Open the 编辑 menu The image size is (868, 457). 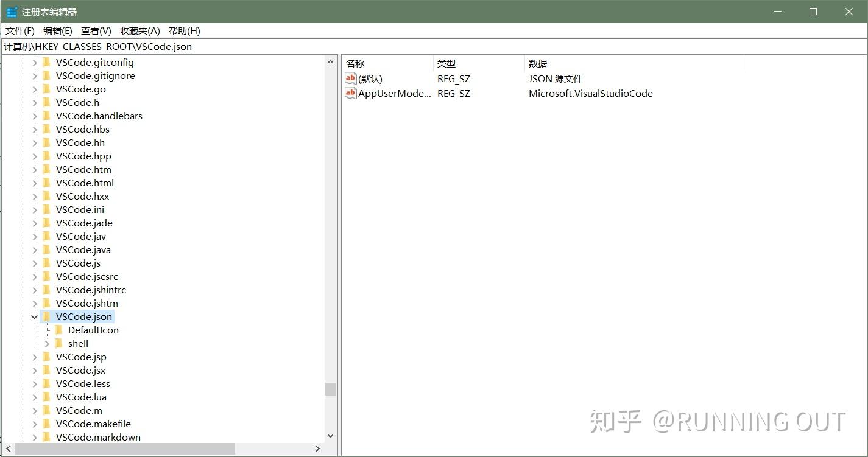(x=57, y=30)
